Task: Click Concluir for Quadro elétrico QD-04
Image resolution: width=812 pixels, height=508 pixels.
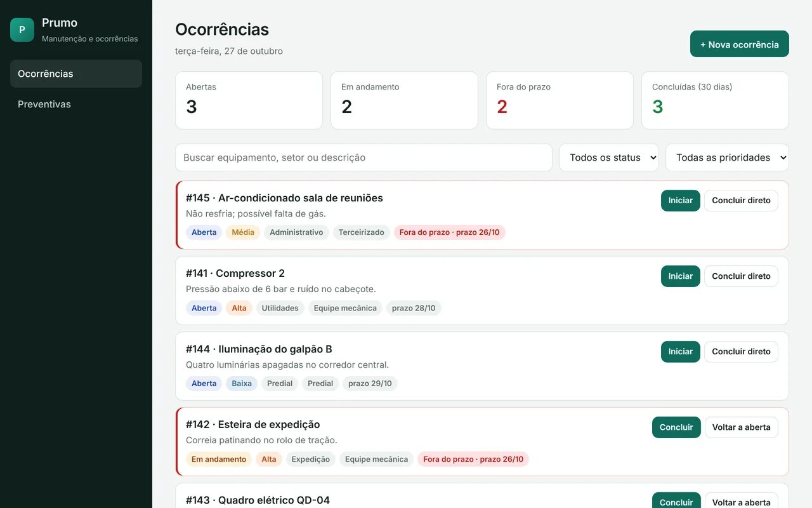Action: coord(676,500)
